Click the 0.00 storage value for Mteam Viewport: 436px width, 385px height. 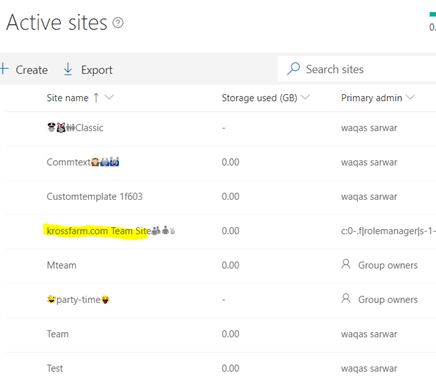[230, 265]
